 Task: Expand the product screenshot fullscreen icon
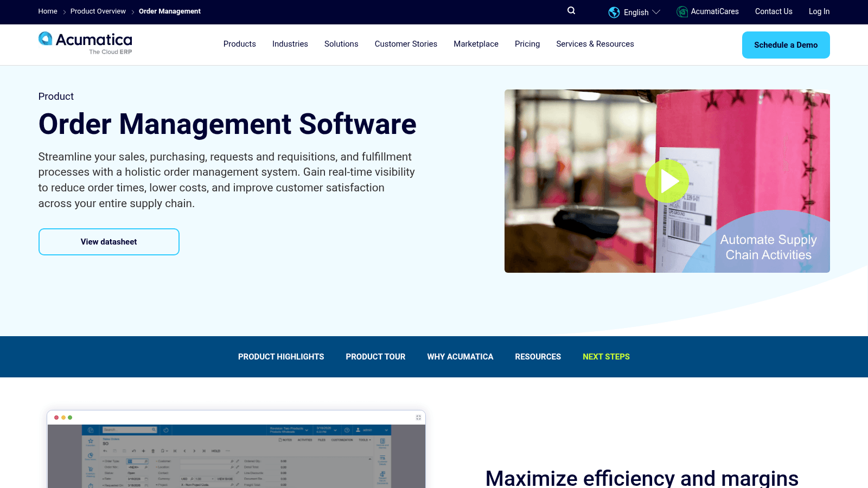tap(418, 418)
